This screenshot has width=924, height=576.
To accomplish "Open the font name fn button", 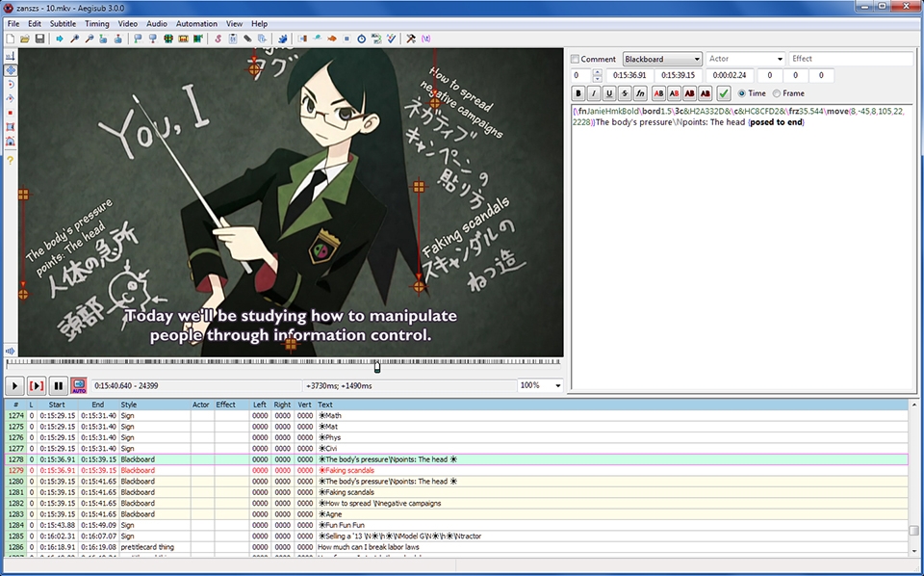I will click(640, 93).
